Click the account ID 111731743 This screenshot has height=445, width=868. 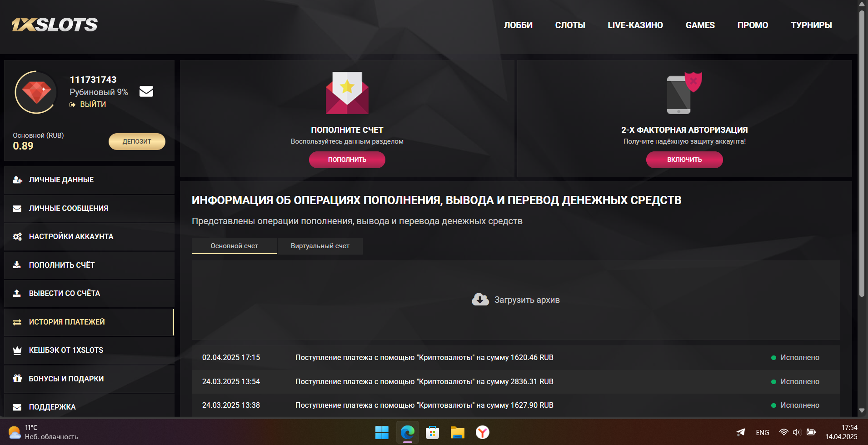click(93, 80)
